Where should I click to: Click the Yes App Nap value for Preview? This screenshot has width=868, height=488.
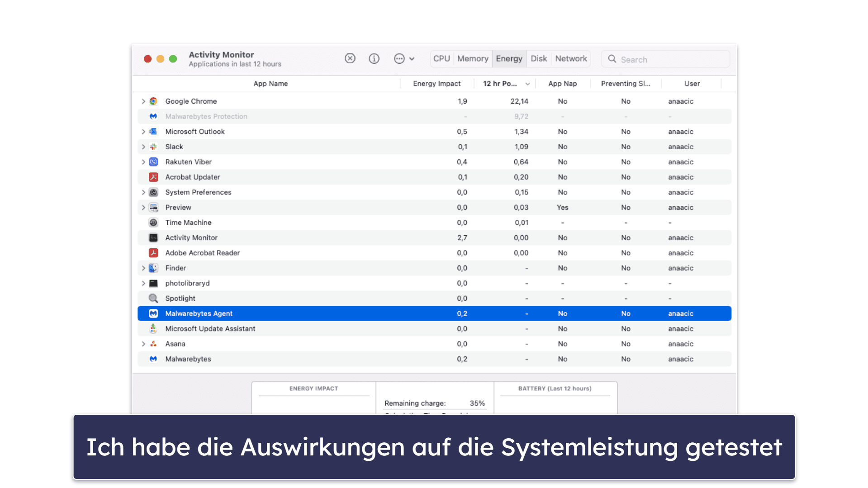pos(562,208)
